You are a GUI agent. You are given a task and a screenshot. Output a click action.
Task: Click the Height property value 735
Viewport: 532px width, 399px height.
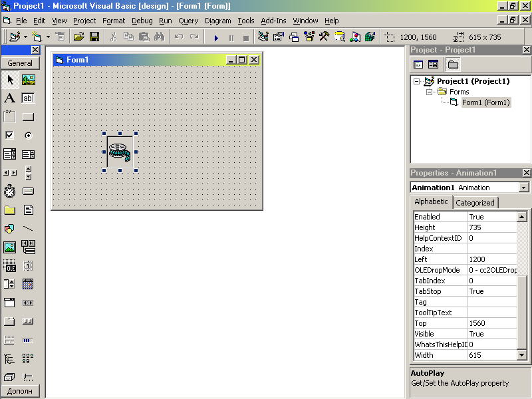[492, 227]
